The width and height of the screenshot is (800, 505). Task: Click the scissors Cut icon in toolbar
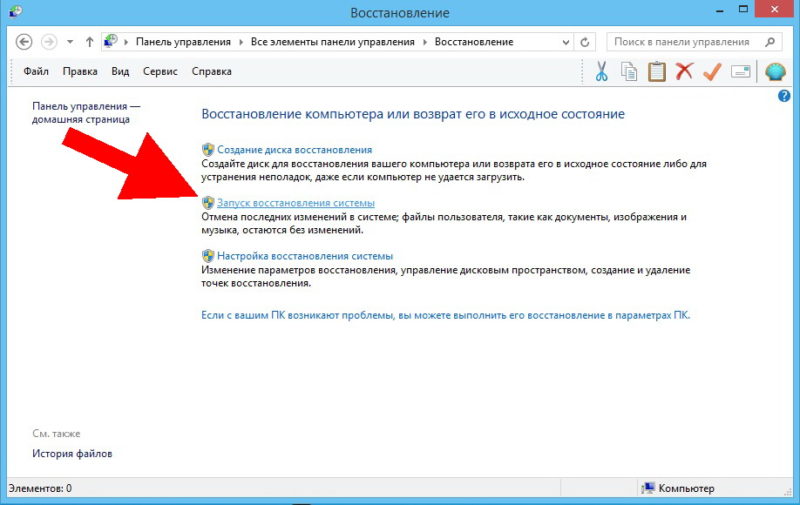coord(601,72)
